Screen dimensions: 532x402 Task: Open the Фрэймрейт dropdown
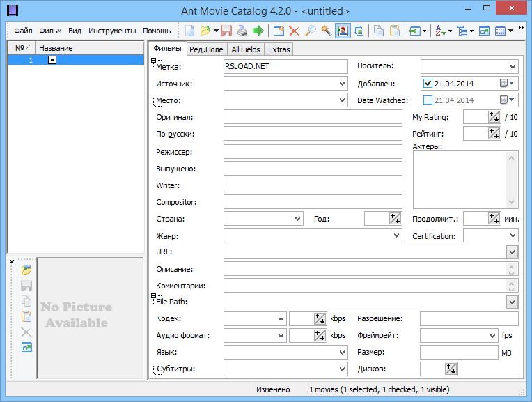coord(492,335)
